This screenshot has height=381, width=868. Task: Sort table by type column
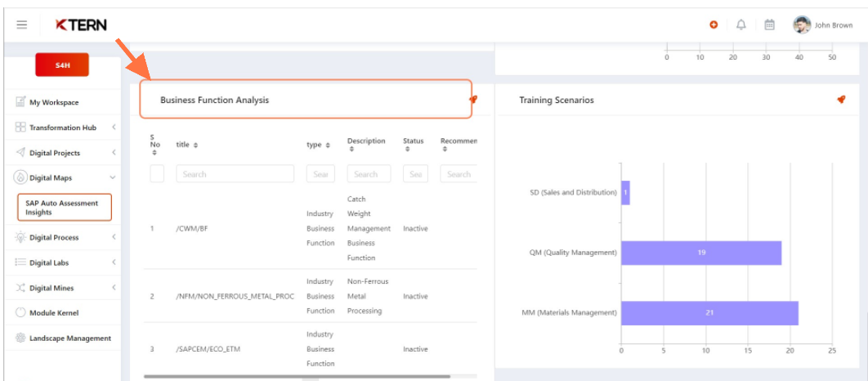[x=328, y=145]
